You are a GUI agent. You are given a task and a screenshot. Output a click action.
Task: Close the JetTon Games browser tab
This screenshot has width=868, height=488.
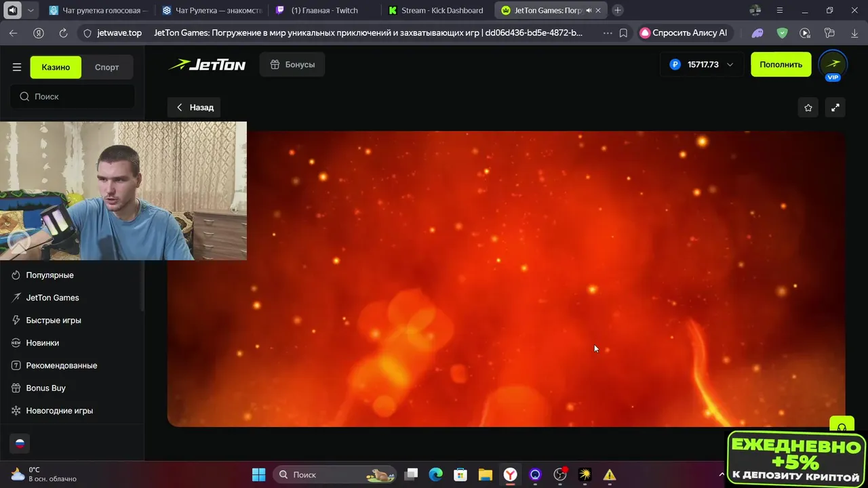click(598, 10)
